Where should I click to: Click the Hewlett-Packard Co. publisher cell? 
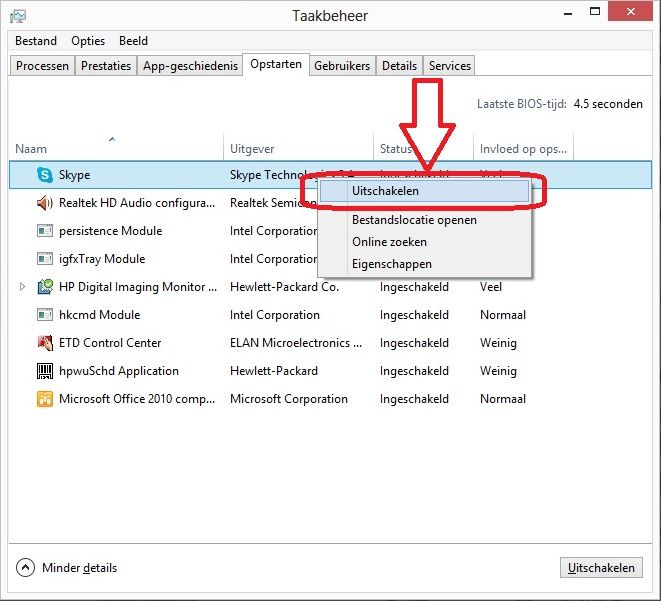(x=285, y=287)
